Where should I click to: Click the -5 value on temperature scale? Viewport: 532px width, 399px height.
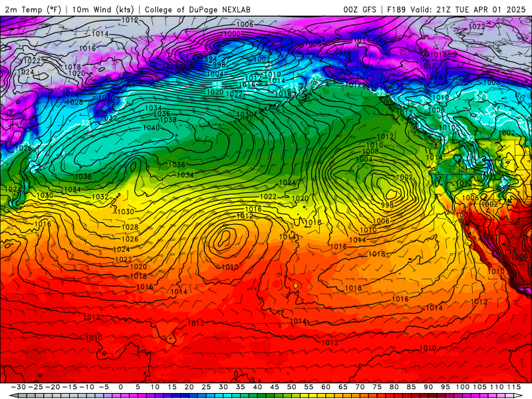(x=104, y=387)
